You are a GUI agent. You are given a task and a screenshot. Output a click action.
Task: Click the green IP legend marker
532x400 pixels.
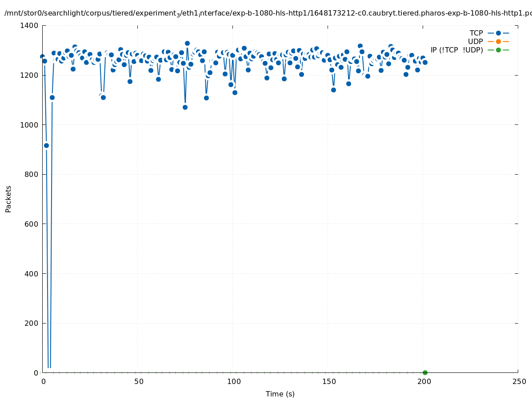498,50
